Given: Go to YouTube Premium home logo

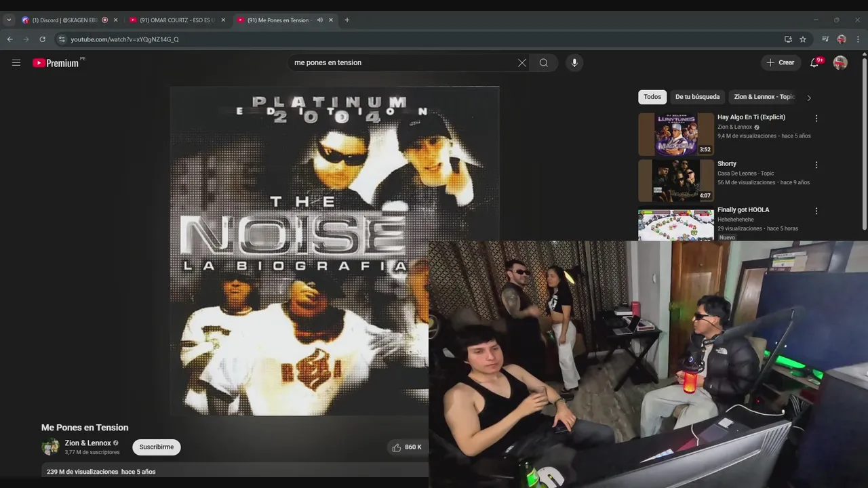Looking at the screenshot, I should coord(56,62).
